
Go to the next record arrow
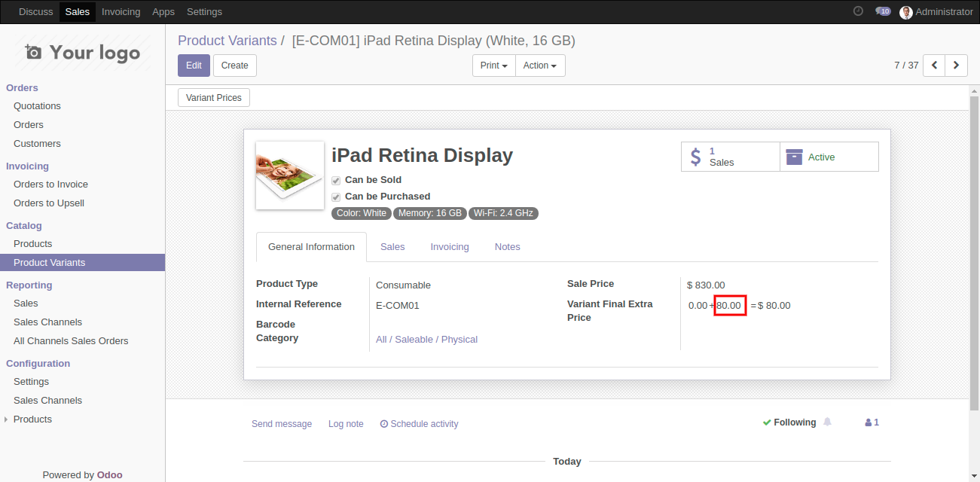(x=957, y=66)
